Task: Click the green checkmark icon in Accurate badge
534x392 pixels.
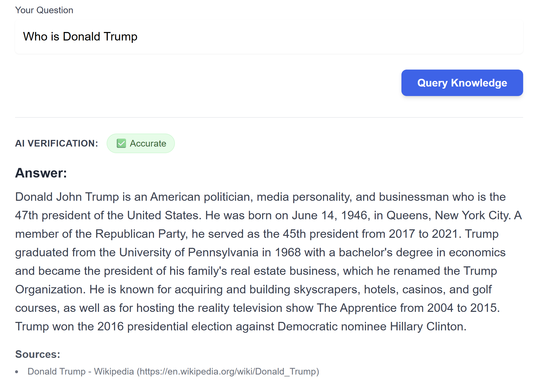Action: coord(121,143)
